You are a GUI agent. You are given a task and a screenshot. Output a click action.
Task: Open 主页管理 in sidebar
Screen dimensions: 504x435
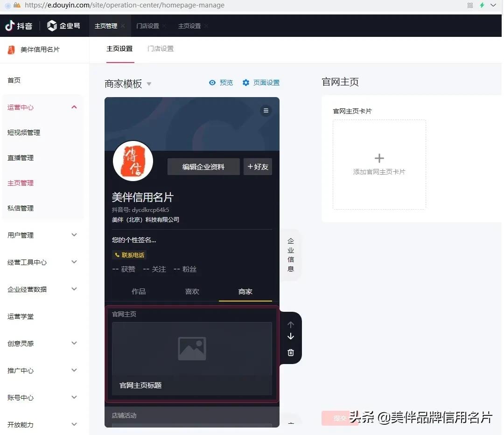tap(21, 183)
